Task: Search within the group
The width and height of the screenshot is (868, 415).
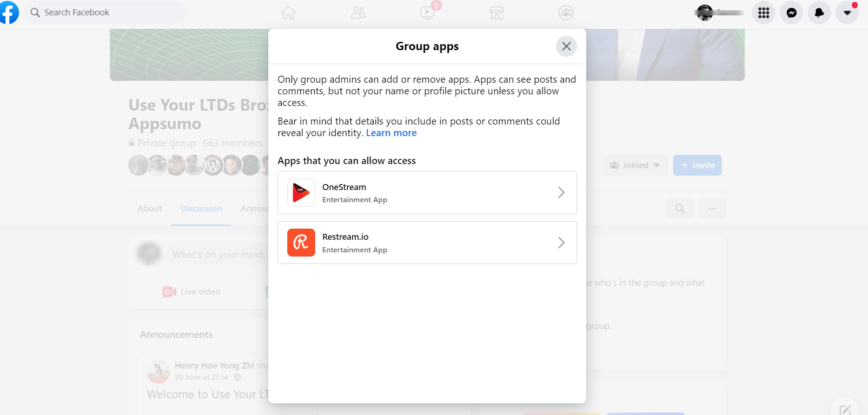Action: pyautogui.click(x=680, y=209)
